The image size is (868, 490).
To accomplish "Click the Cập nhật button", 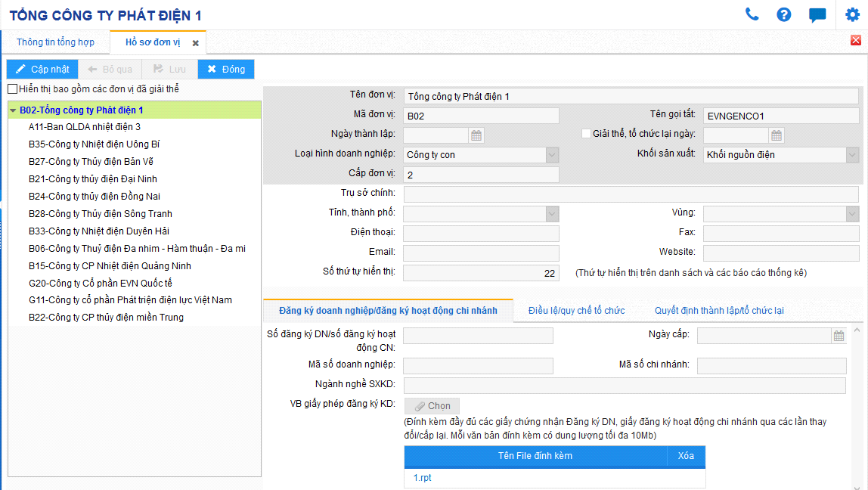I will pyautogui.click(x=42, y=70).
